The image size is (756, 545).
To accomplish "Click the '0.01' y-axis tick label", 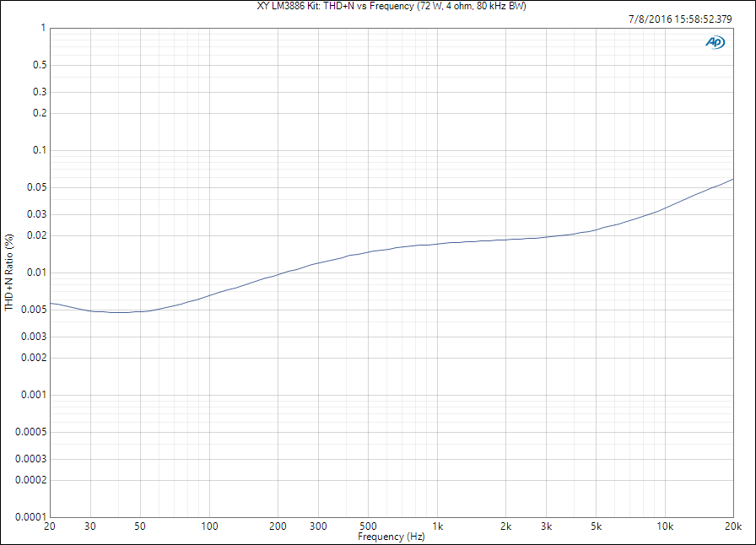I will pos(37,272).
